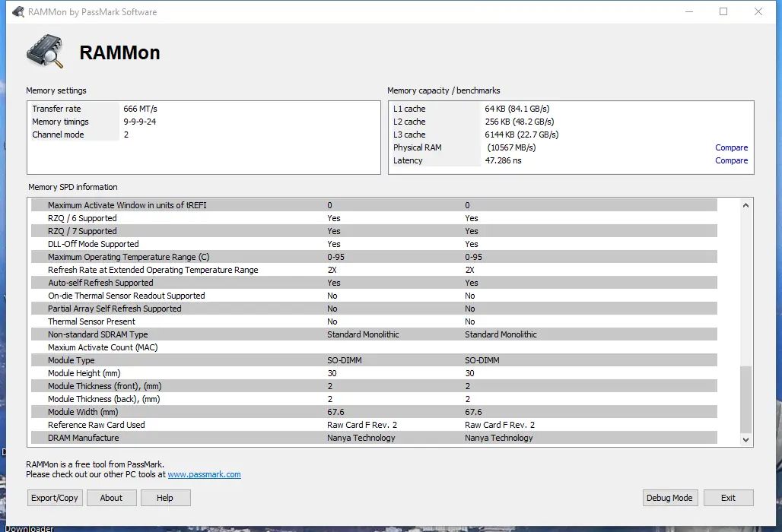Compare Physical RAM benchmark
Screen dimensions: 782x532
tap(731, 147)
